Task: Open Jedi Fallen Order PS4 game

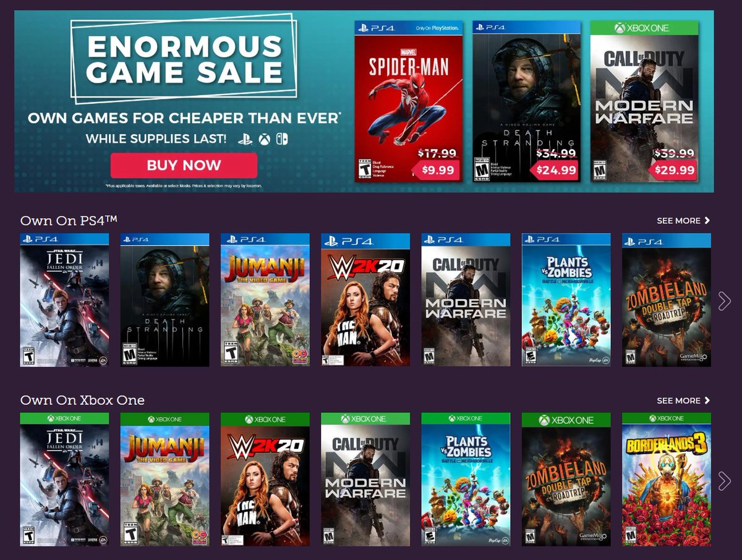Action: [64, 300]
